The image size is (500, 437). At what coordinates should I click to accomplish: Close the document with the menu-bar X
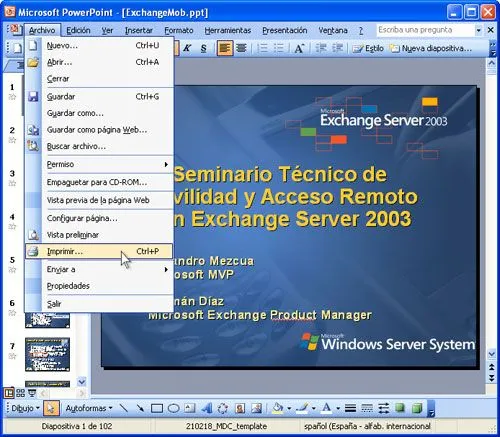pyautogui.click(x=491, y=30)
